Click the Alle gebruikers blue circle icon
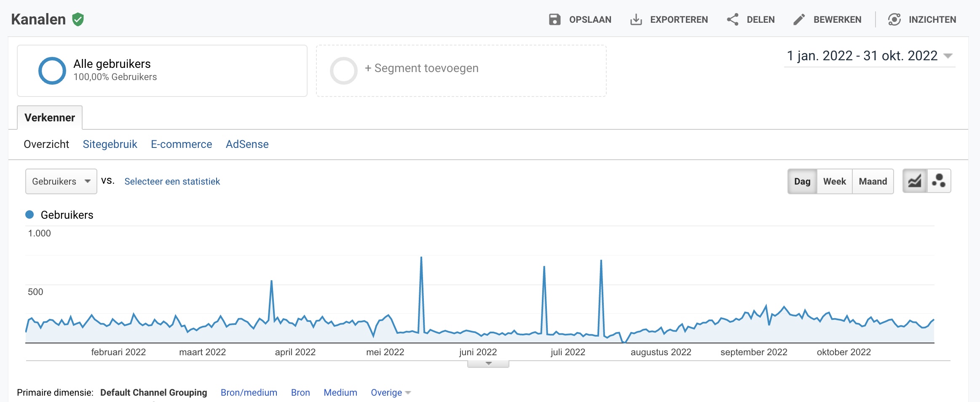 [x=52, y=71]
